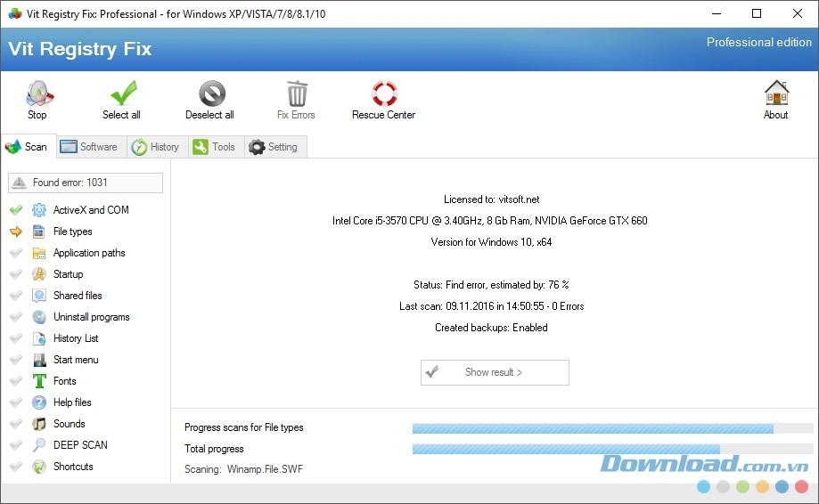
Task: Click the warning icon beside Found error
Action: pyautogui.click(x=20, y=182)
